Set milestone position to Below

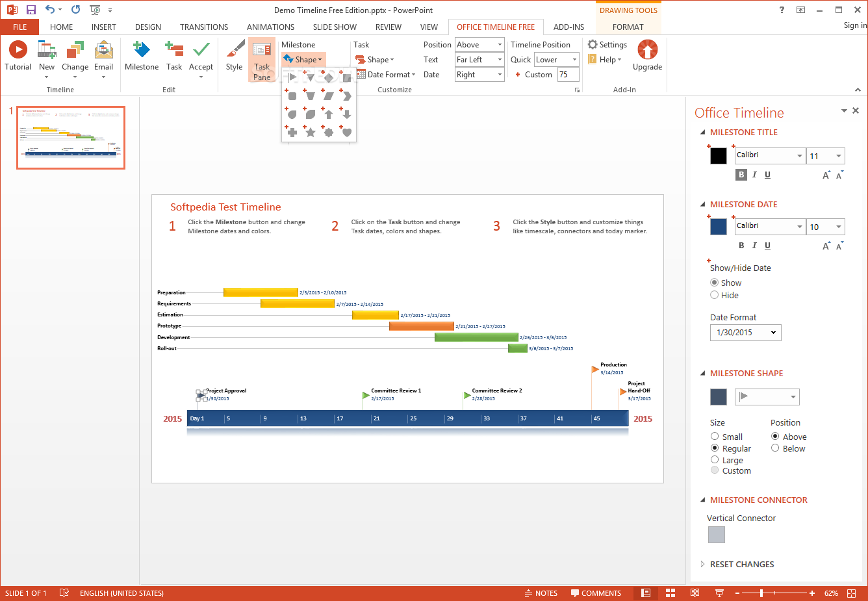pos(775,448)
